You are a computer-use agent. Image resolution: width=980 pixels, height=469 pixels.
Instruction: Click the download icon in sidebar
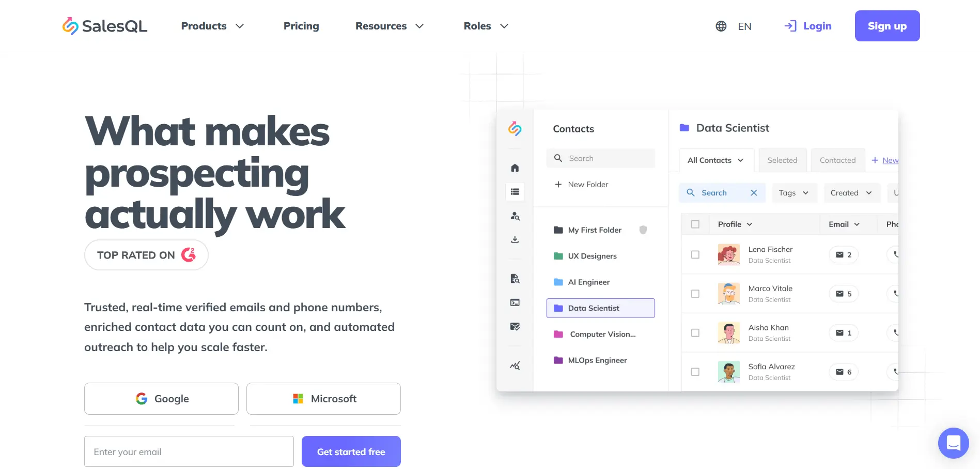(x=515, y=239)
